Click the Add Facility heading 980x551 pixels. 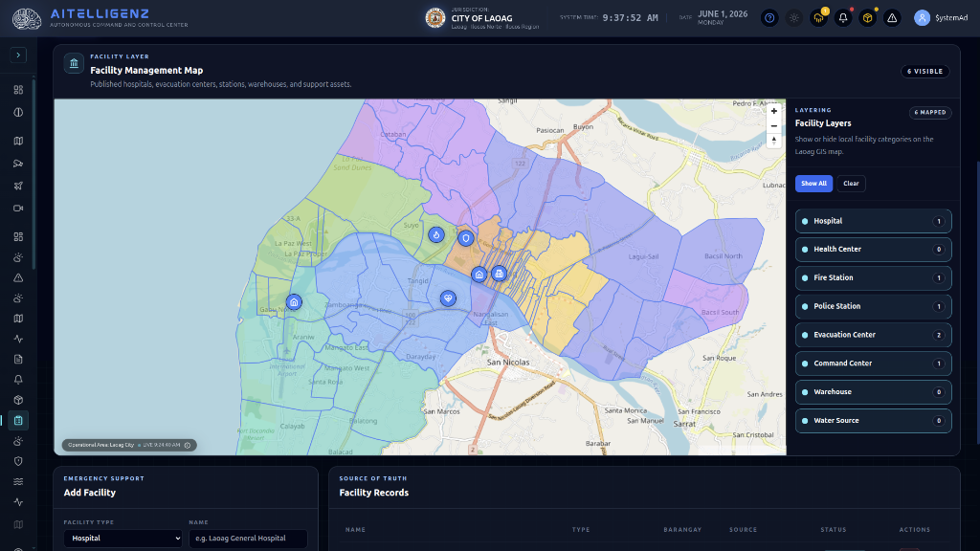click(89, 493)
